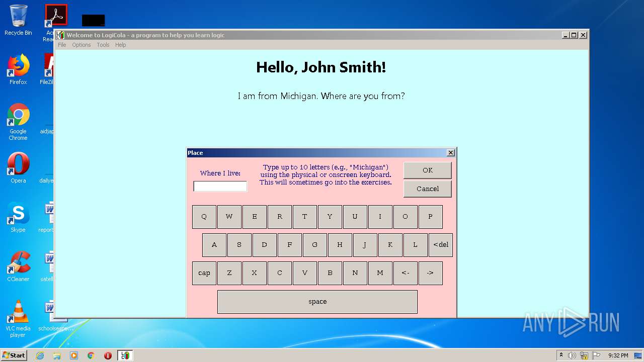Image resolution: width=644 pixels, height=362 pixels.
Task: Click the taskbar clock showing 9:32 PM
Action: [x=618, y=355]
